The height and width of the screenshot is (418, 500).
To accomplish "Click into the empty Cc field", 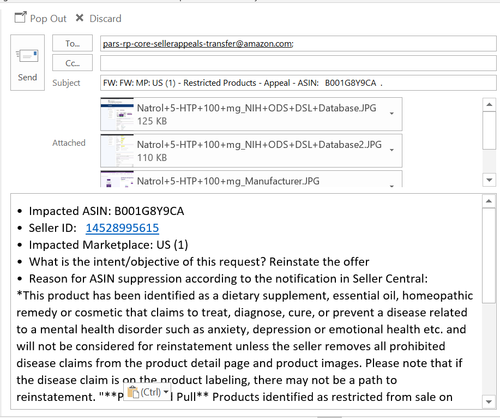I will (x=298, y=63).
